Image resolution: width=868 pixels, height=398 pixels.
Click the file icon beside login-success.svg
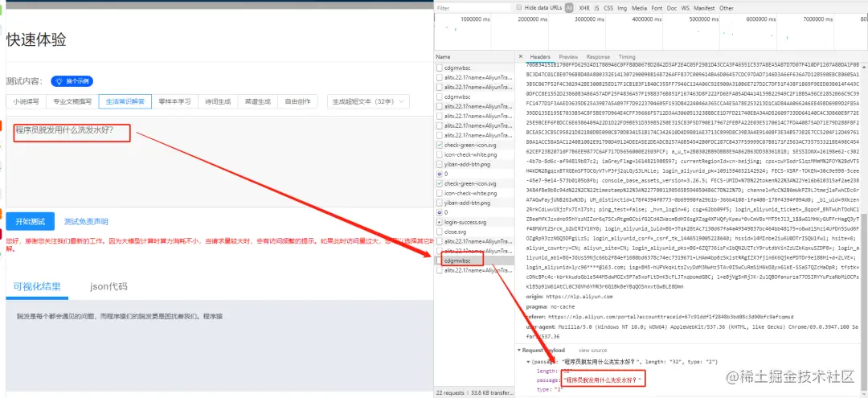pos(439,222)
